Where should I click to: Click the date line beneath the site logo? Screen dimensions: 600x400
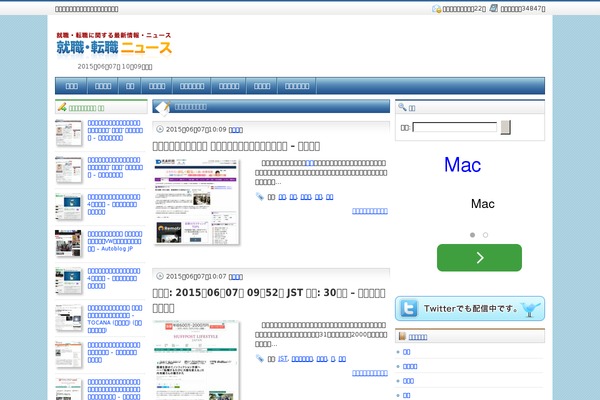(115, 67)
